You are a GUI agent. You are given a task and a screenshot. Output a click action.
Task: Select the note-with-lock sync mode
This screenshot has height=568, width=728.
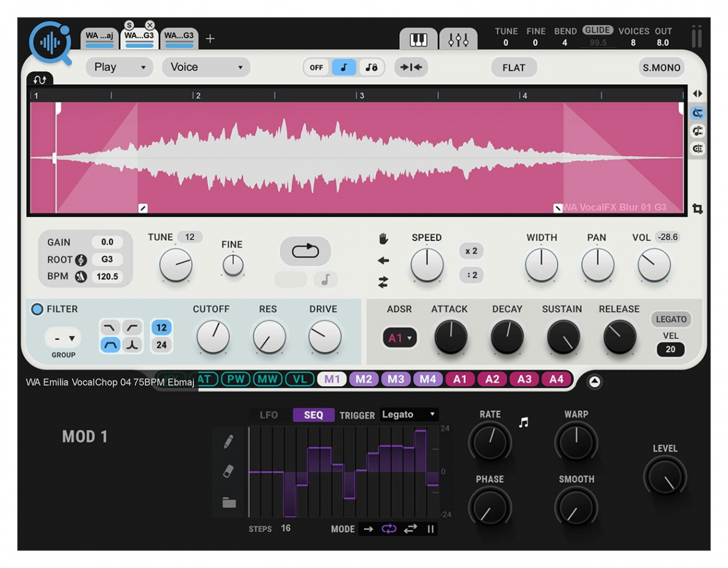(x=371, y=67)
